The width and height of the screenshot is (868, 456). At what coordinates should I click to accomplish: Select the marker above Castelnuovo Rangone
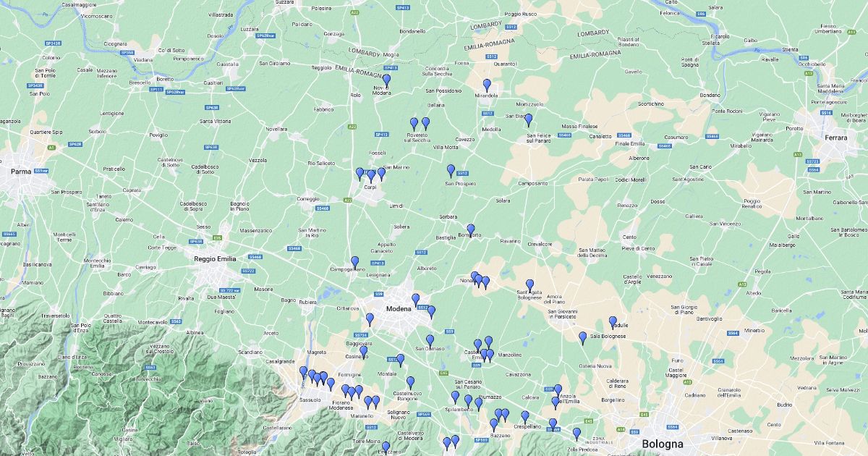click(x=410, y=383)
